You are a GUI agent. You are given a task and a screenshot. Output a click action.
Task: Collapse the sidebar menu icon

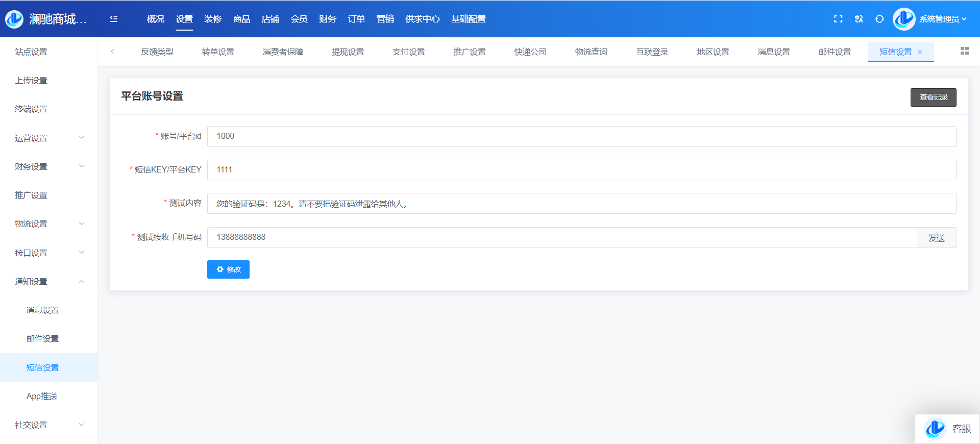114,19
